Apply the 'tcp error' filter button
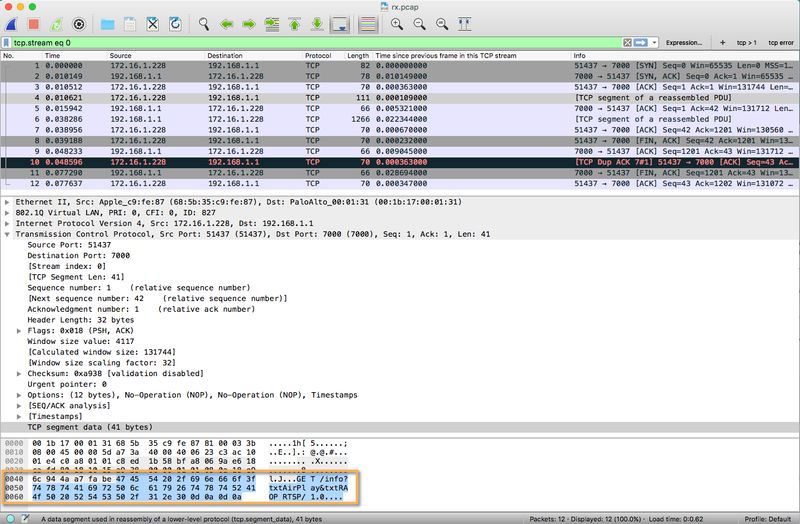Viewport: 800px width, 524px height. 780,43
